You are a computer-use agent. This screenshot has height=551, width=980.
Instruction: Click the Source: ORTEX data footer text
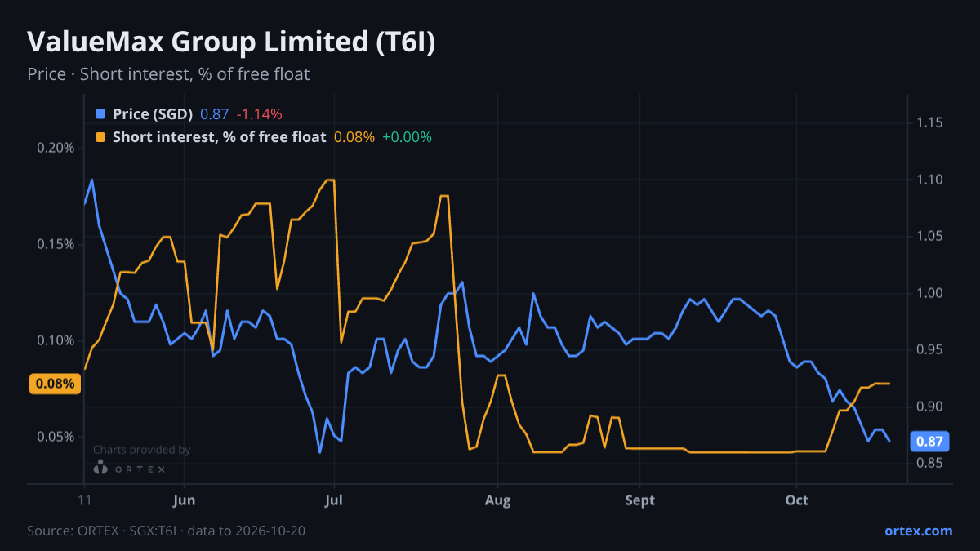167,531
